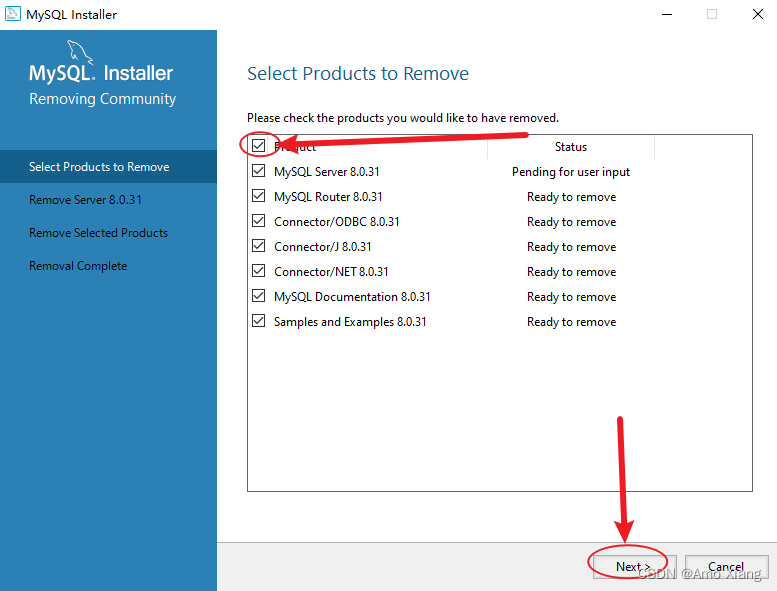Screen dimensions: 777x591
Task: Click the 'Select Products to Remove' page heading
Action: [x=358, y=74]
